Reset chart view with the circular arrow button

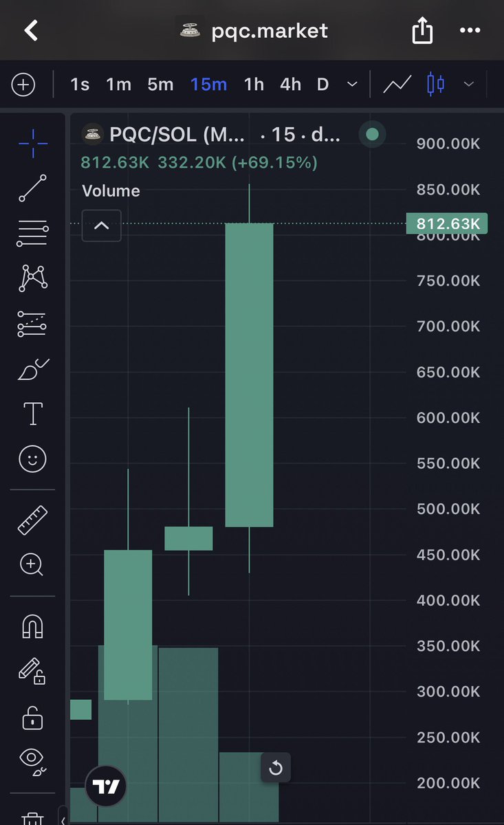pos(276,767)
